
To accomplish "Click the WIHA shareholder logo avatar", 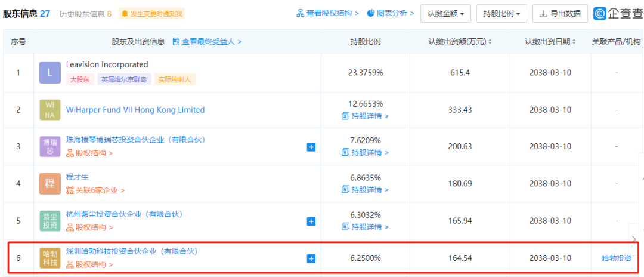I will 49,110.
